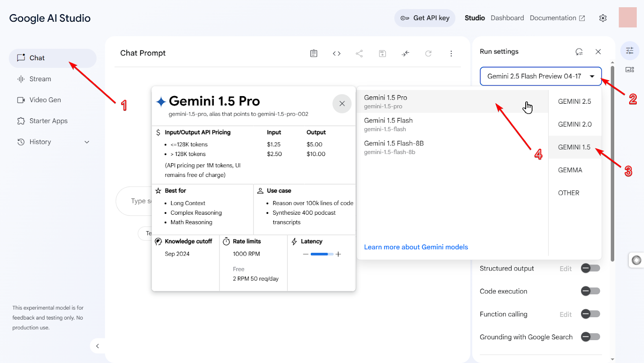
Task: Open the Studio tab
Action: tap(475, 18)
